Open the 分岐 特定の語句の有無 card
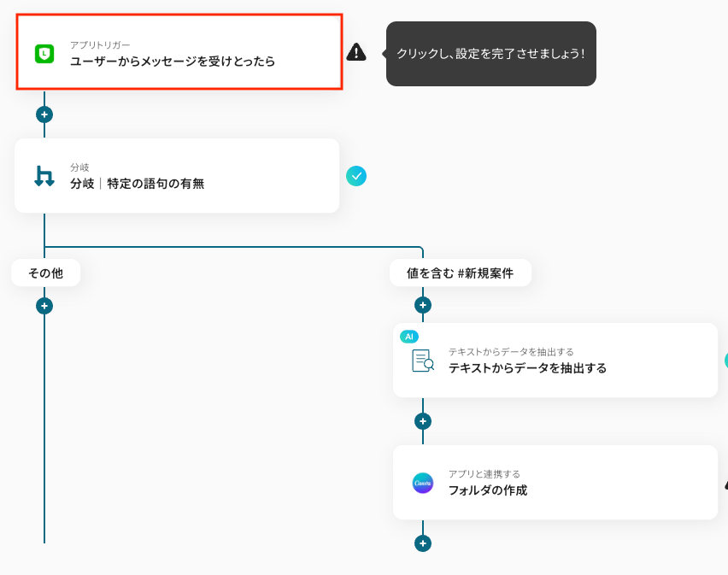Image resolution: width=728 pixels, height=575 pixels. coord(177,176)
